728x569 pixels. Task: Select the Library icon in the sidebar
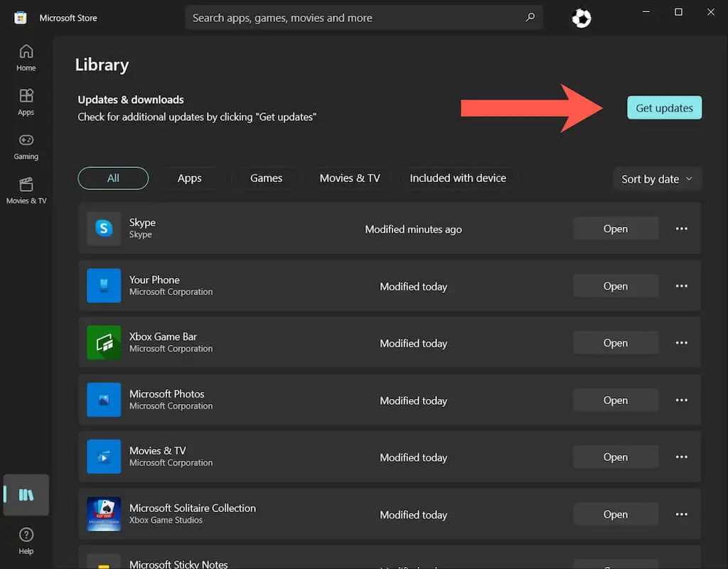click(x=26, y=495)
